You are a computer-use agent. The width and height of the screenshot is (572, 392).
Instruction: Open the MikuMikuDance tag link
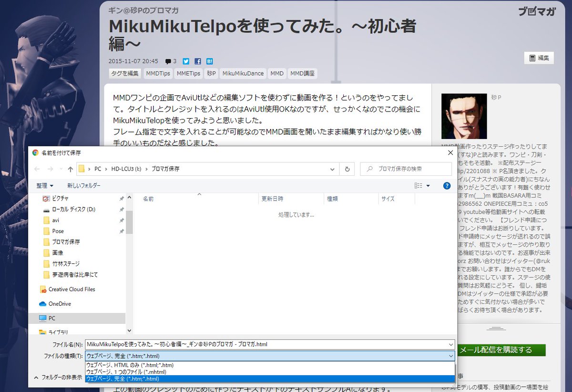pos(243,73)
